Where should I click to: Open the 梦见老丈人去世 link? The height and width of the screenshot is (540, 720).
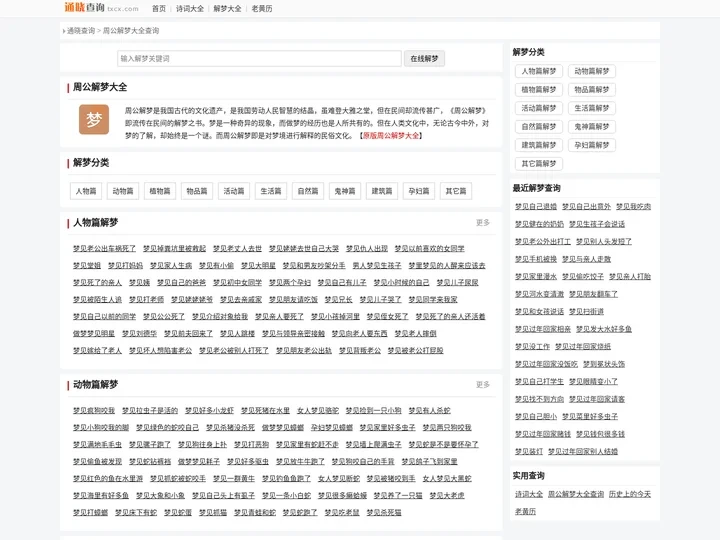pyautogui.click(x=237, y=248)
